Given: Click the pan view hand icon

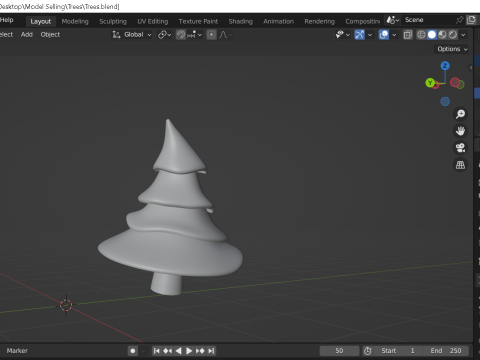Looking at the screenshot, I should click(x=460, y=131).
